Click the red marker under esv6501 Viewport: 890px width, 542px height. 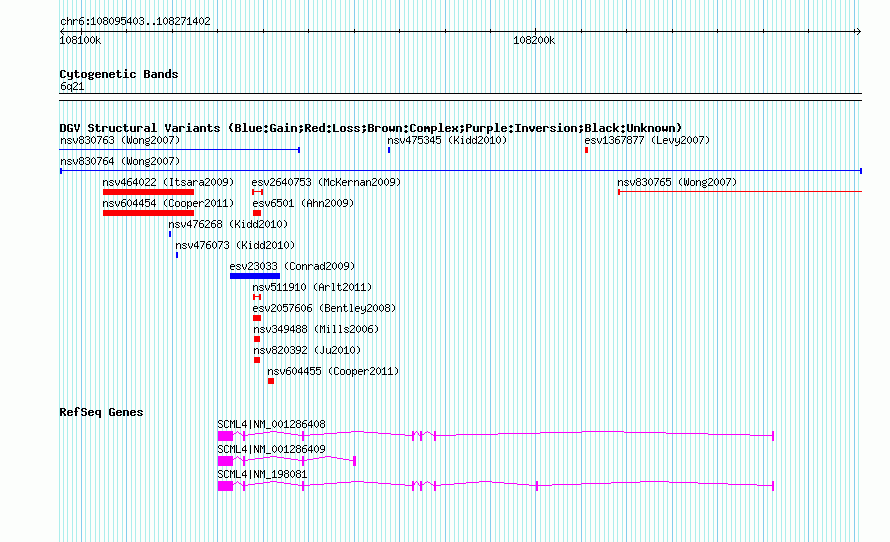[257, 213]
